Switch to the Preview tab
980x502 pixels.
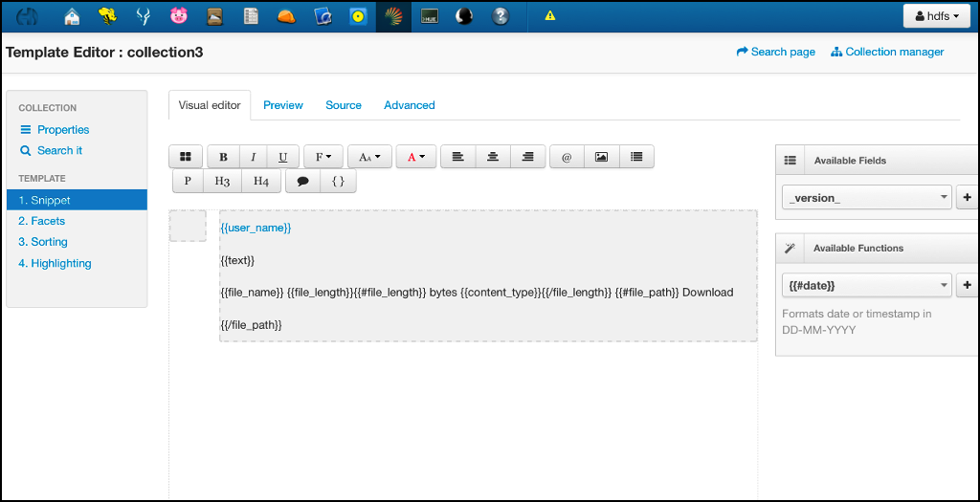tap(283, 105)
